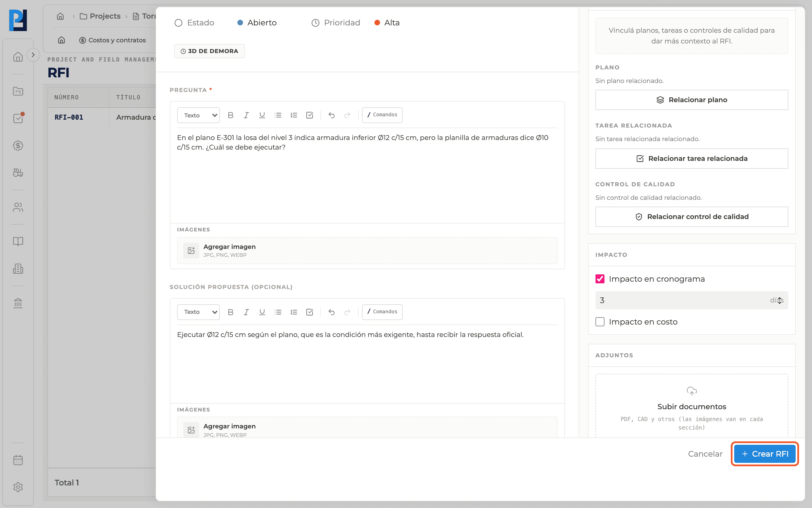The height and width of the screenshot is (508, 812).
Task: Click in the Pregunta text area
Action: point(367,175)
